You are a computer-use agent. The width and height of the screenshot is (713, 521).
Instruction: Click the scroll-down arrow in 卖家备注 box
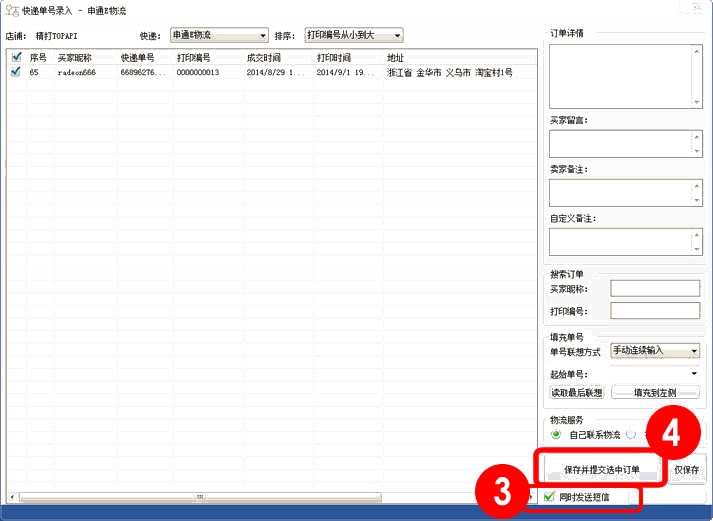click(x=696, y=200)
